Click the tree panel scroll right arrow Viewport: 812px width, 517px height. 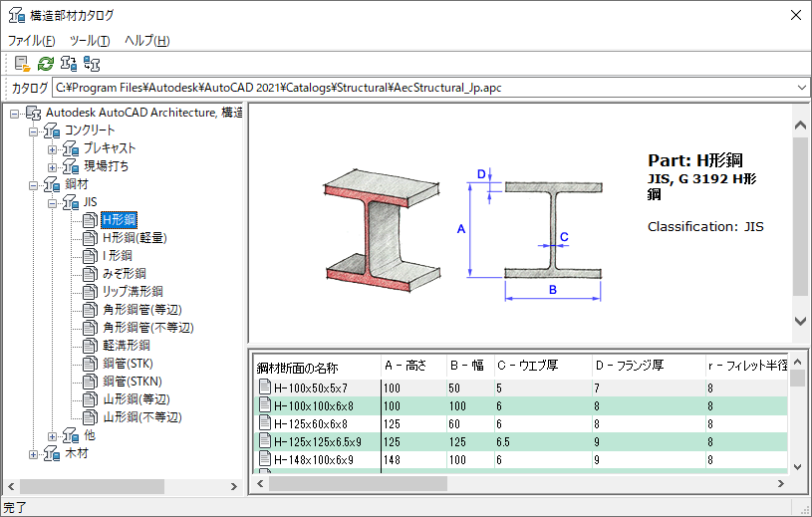(x=233, y=486)
